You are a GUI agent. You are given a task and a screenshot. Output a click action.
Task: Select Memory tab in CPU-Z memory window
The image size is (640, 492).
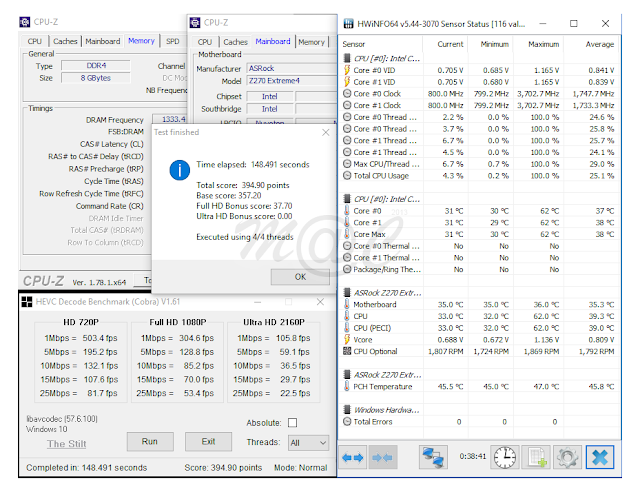click(141, 41)
